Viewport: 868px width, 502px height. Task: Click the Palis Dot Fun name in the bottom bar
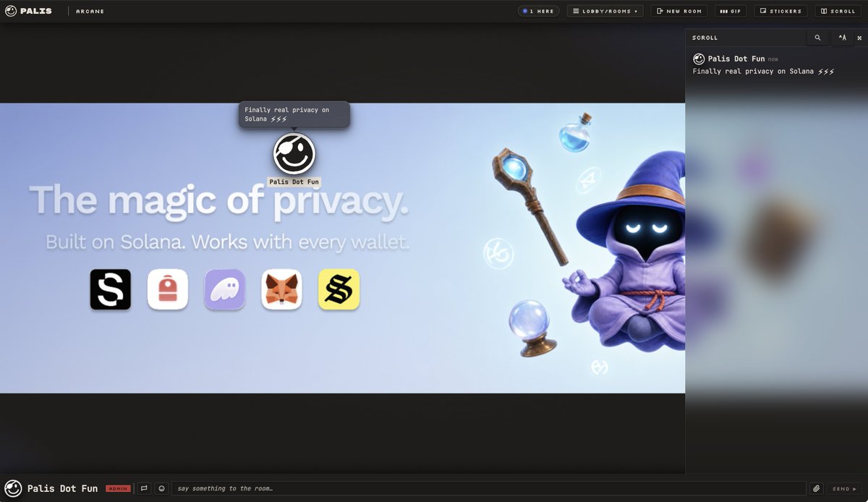(62, 488)
